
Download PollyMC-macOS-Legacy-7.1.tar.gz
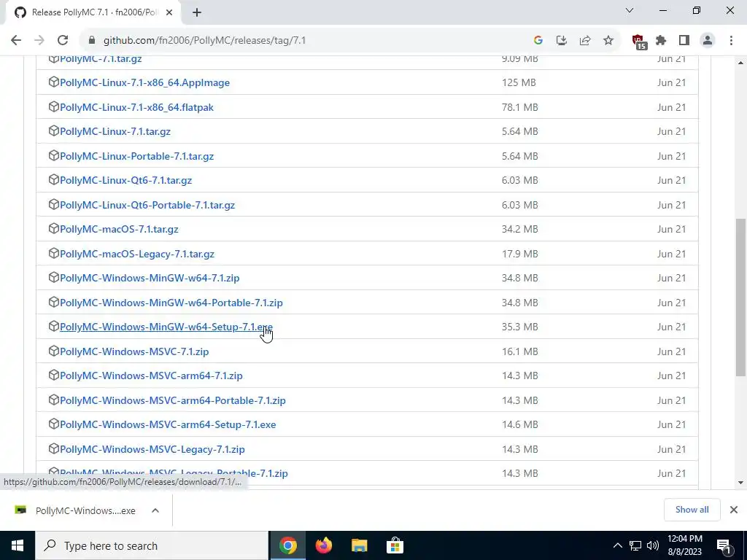tap(137, 254)
